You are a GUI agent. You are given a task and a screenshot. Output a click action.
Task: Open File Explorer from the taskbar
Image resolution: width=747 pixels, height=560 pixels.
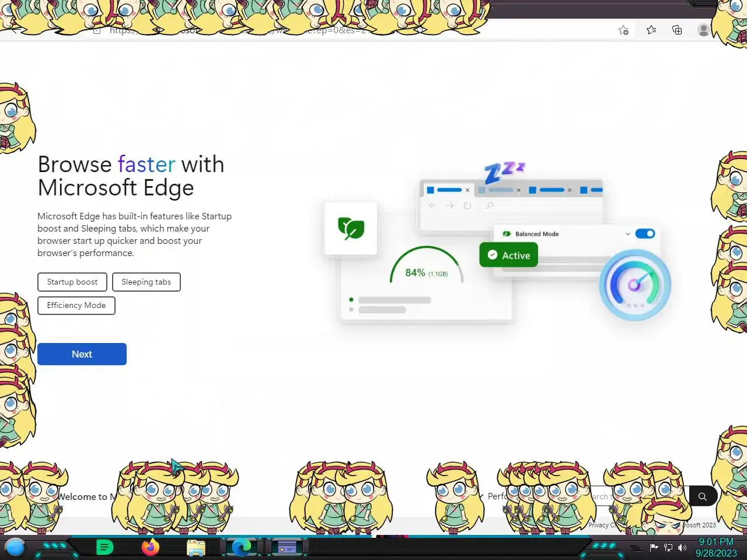click(196, 548)
